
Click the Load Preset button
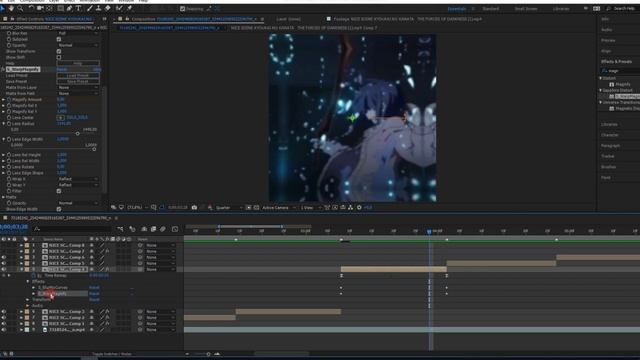(78, 76)
